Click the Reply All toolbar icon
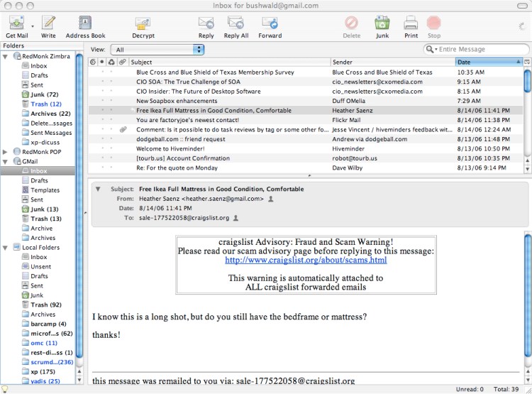Viewport: 532px width, 394px height. pyautogui.click(x=235, y=23)
